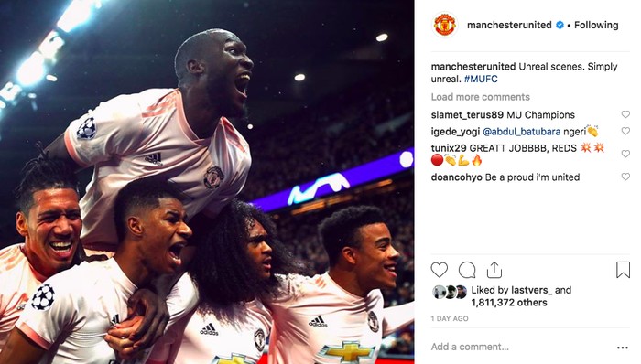The width and height of the screenshot is (641, 364).
Task: View the list of 1,811,372 others who liked
Action: [x=509, y=303]
